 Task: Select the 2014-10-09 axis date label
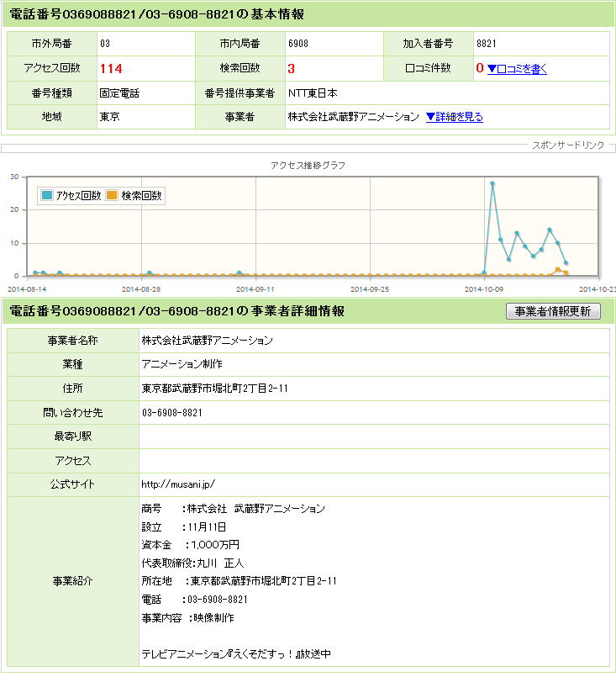click(484, 289)
